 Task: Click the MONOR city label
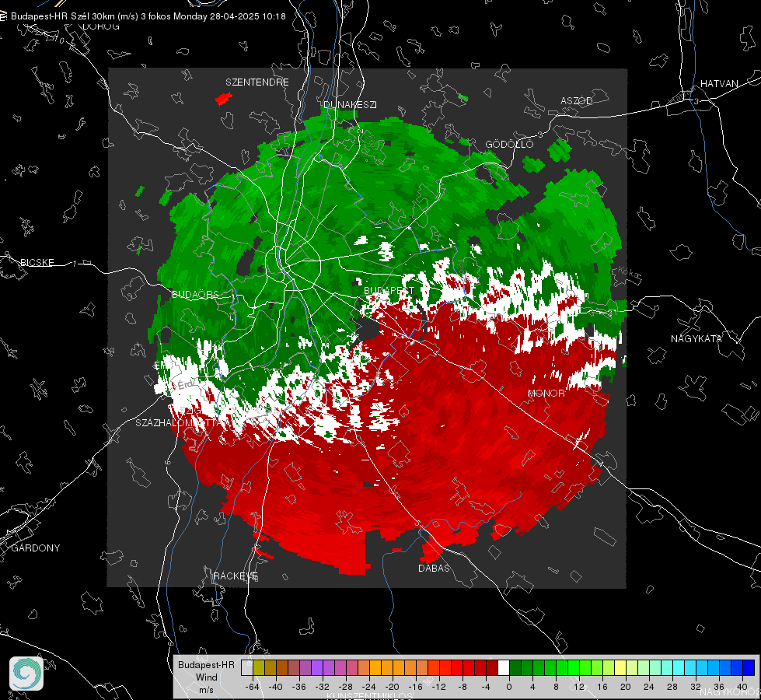coord(546,393)
